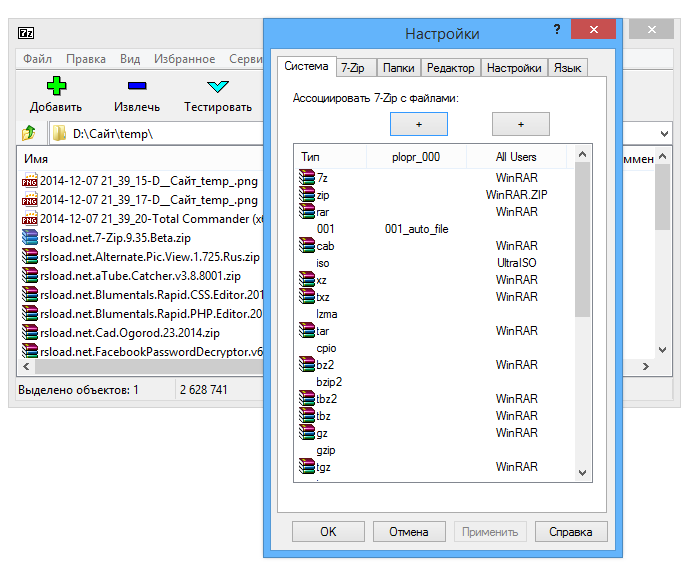This screenshot has height=562, width=696.
Task: Click the archive icon of rsload.net.Alternate.Pic.View zip
Action: [x=30, y=257]
